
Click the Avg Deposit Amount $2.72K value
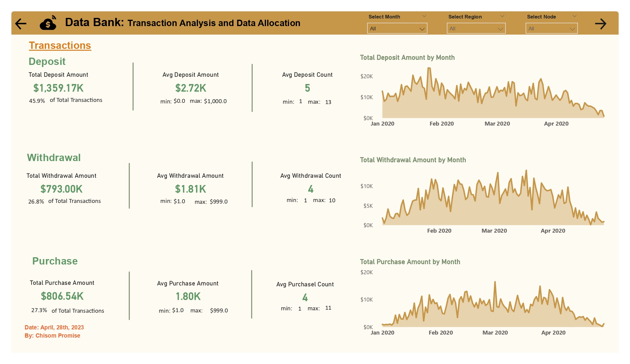click(x=191, y=88)
